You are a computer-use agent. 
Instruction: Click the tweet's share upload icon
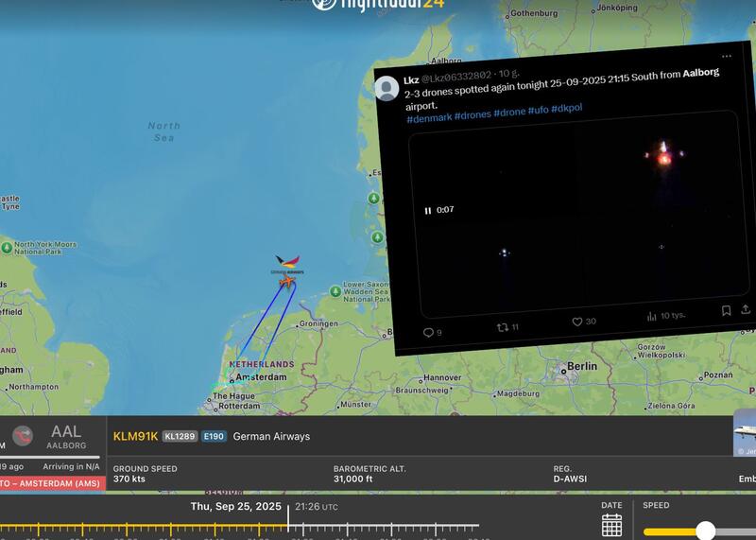pyautogui.click(x=746, y=309)
